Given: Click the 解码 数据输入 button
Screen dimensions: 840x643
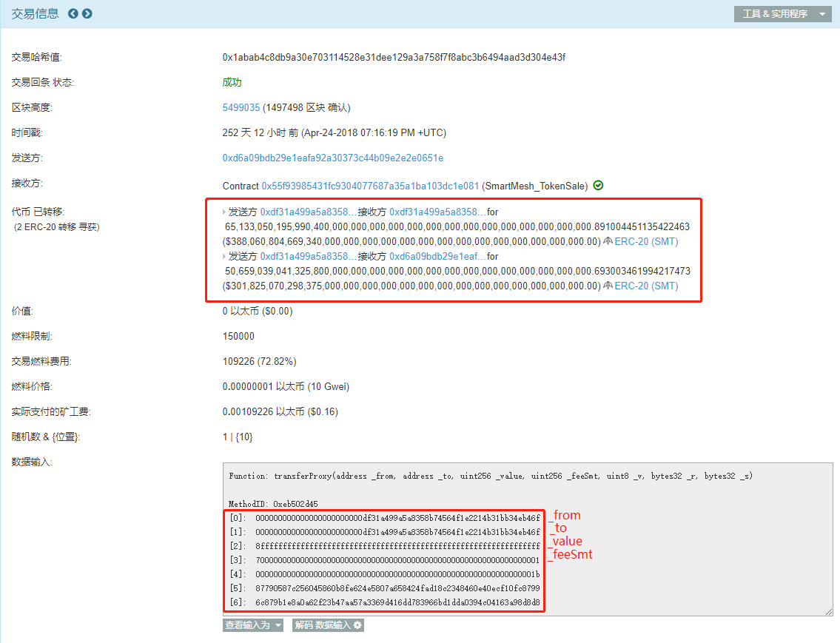Looking at the screenshot, I should 328,625.
